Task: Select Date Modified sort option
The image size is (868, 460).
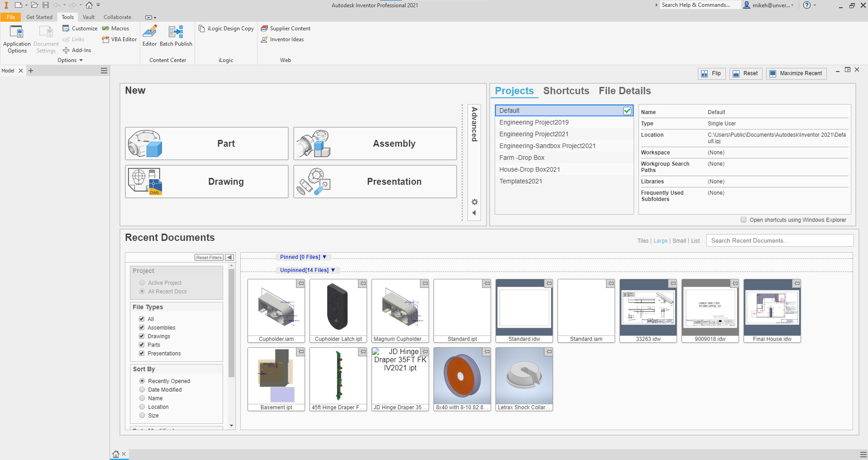Action: pos(142,389)
